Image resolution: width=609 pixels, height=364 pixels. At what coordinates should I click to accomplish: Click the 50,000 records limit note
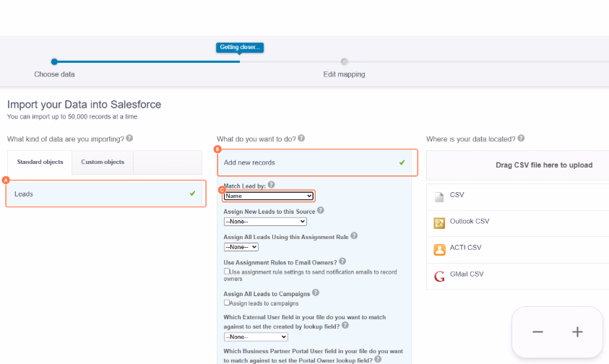[x=73, y=116]
